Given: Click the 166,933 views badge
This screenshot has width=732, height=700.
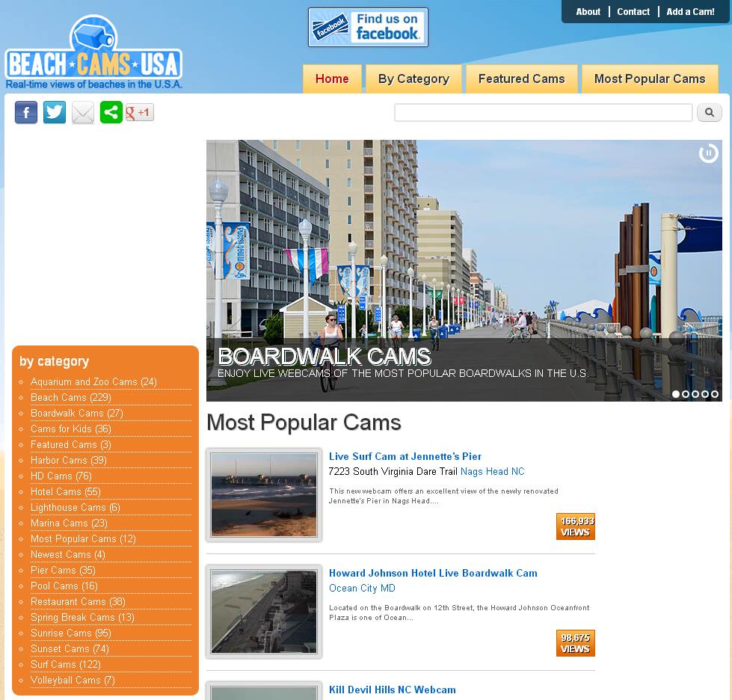Looking at the screenshot, I should (x=576, y=526).
